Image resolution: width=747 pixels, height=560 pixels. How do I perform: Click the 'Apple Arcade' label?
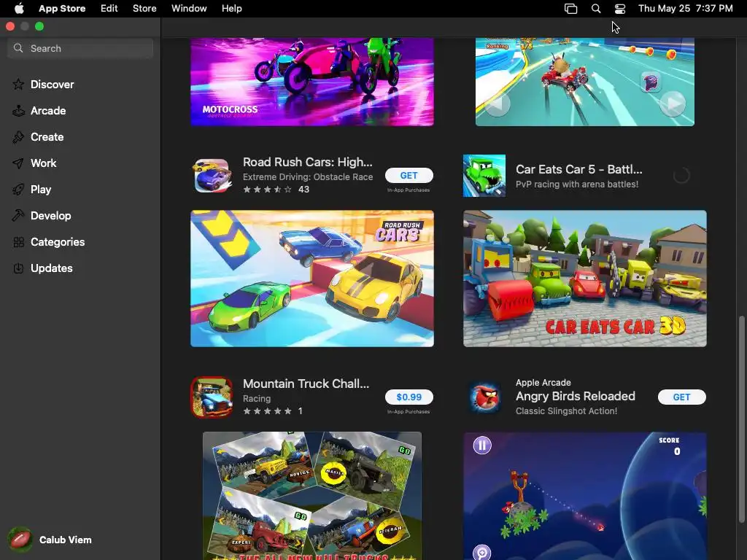pos(543,382)
